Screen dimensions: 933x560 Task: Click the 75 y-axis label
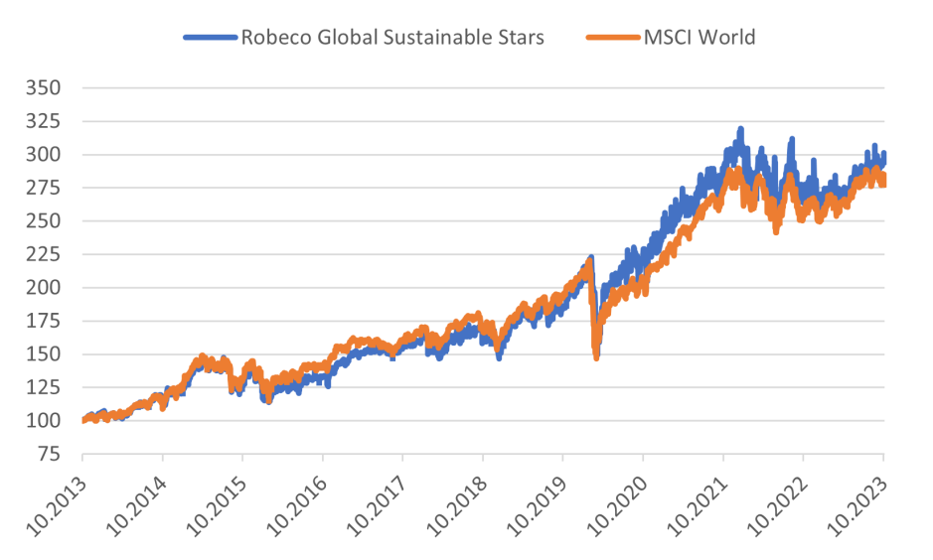point(49,454)
